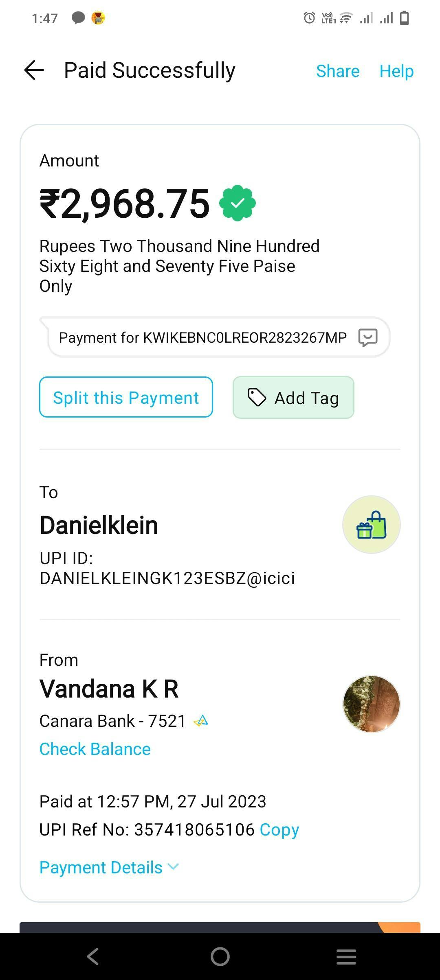Tap the Add Tag button

pos(293,398)
